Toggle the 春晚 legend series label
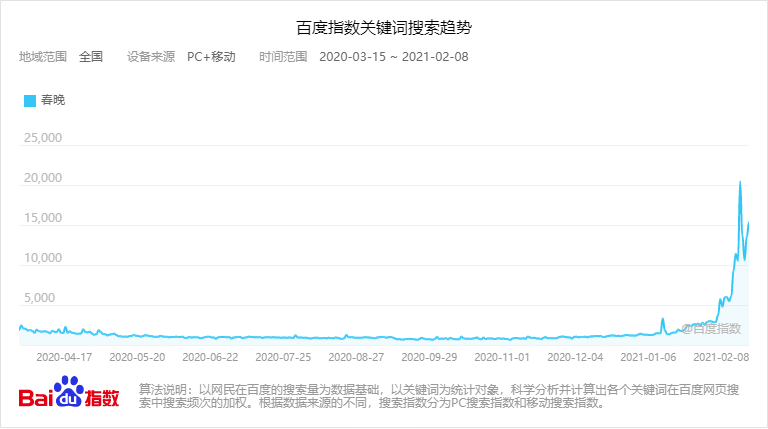The height and width of the screenshot is (429, 768). (x=52, y=100)
